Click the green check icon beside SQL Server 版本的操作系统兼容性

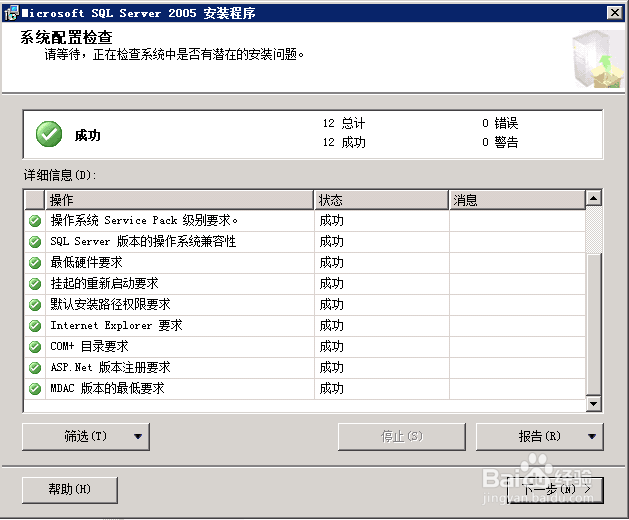[x=35, y=242]
